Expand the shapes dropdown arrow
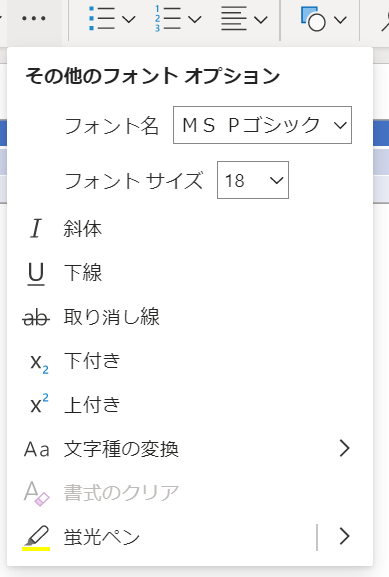The height and width of the screenshot is (577, 389). click(340, 19)
